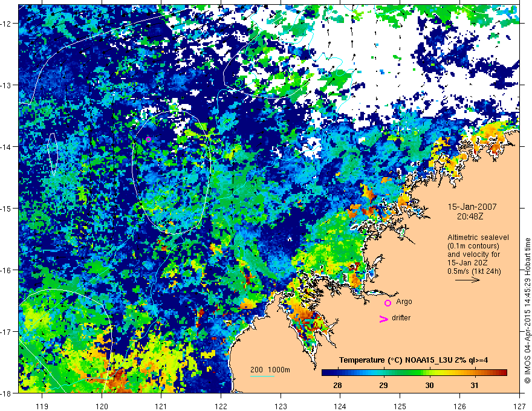The width and height of the screenshot is (532, 411).
Task: Click the Argo float marker near 121E 14S
Action: pos(148,139)
